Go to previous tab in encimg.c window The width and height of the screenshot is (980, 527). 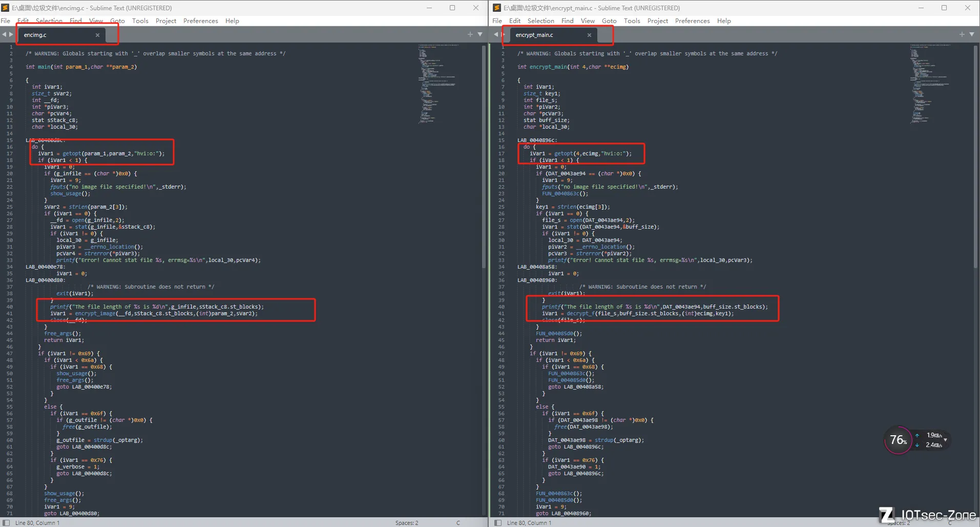(x=4, y=34)
